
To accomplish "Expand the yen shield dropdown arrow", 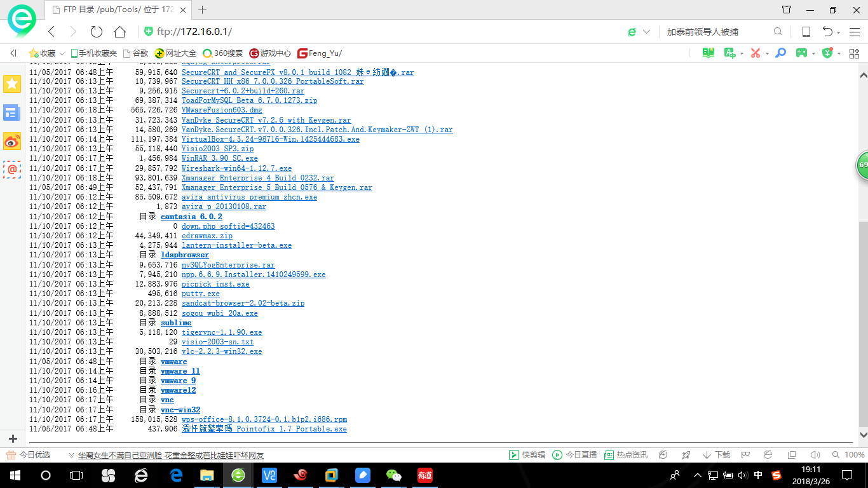I will (x=839, y=54).
